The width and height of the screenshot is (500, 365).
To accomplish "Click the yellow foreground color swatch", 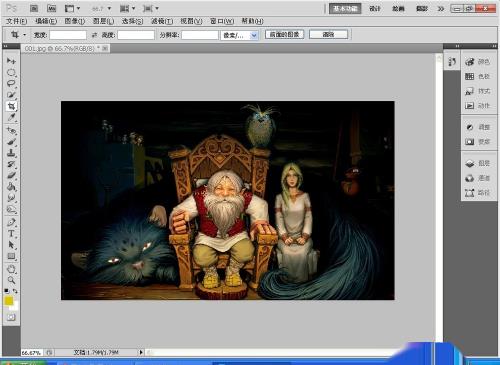I will coord(8,301).
